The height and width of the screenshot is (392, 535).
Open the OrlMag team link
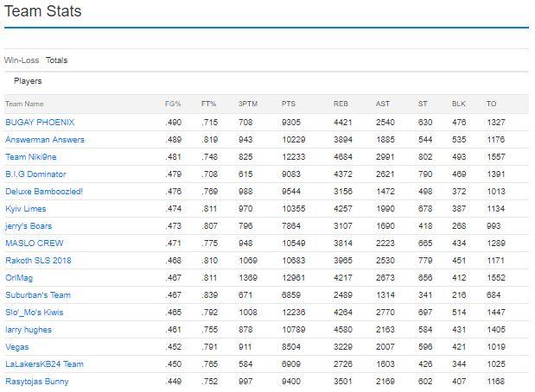coord(19,278)
